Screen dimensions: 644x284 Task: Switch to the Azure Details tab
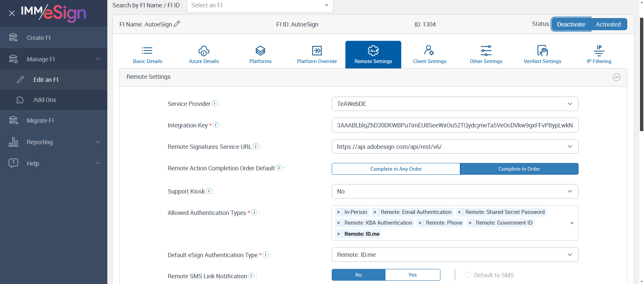[x=204, y=55]
